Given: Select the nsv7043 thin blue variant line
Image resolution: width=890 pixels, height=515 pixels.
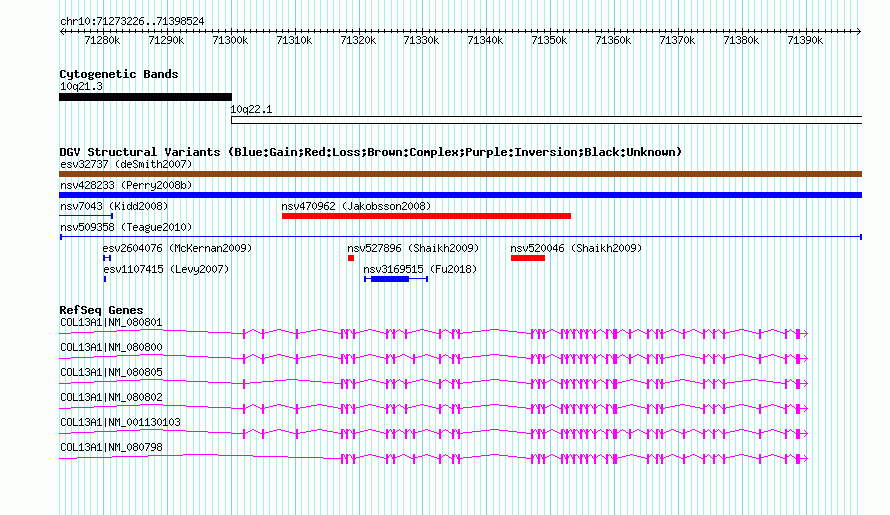Looking at the screenshot, I should (86, 216).
